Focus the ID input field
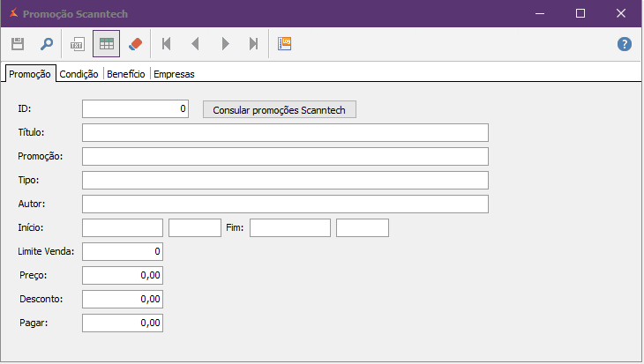Viewport: 644px width, 364px height. click(135, 108)
